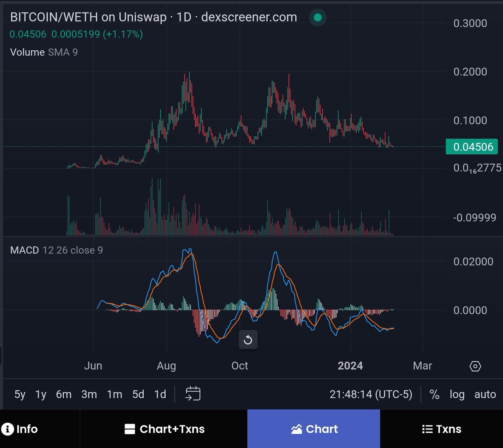Click the green market status dot
Screen dimensions: 503x448
(318, 17)
